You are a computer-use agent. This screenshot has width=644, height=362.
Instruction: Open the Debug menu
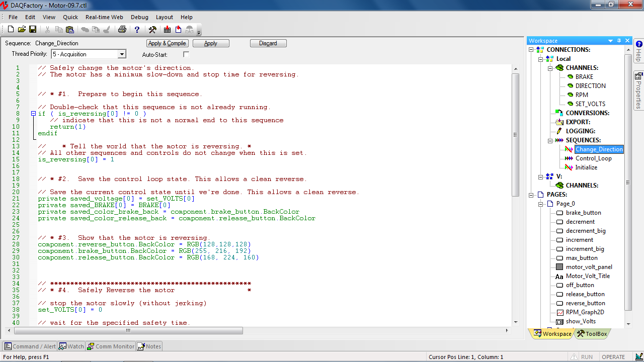click(139, 17)
